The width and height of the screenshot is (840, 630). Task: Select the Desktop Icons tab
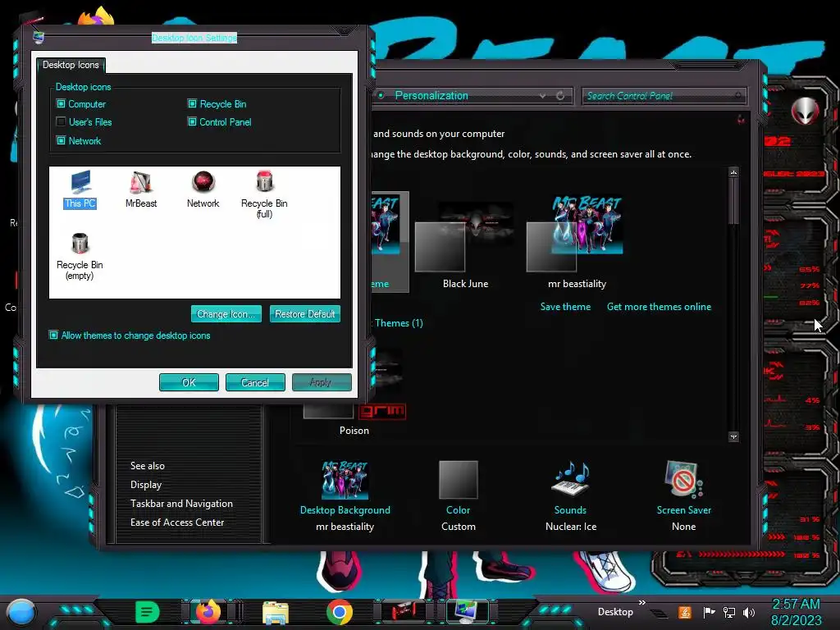(71, 65)
